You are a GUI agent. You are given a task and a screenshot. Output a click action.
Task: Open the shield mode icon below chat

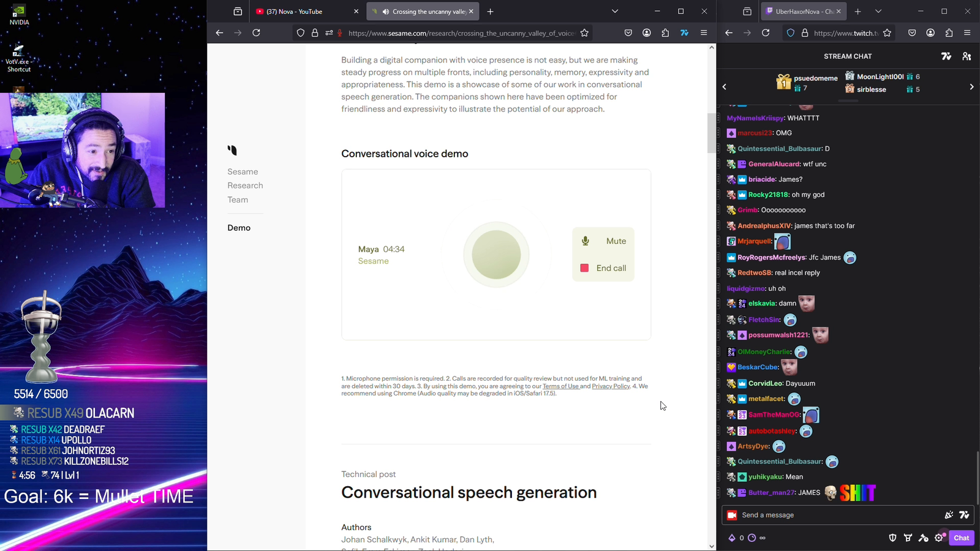point(892,538)
